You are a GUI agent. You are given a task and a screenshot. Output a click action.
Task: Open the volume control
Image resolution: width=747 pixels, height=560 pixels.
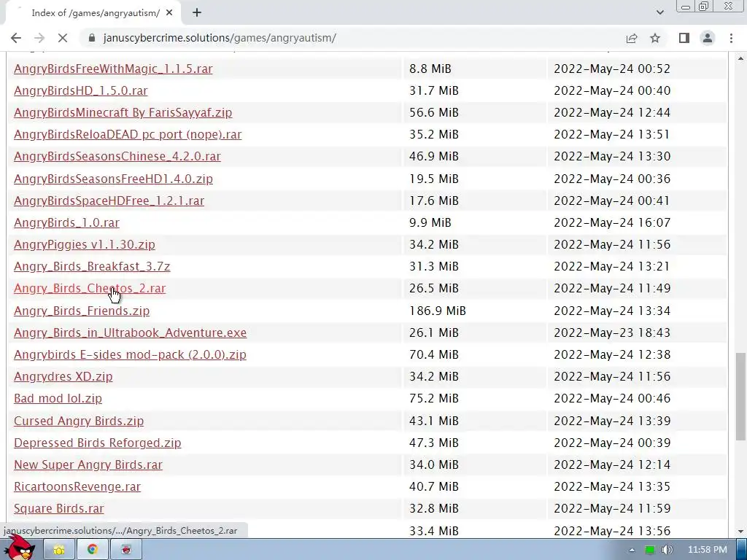[667, 550]
